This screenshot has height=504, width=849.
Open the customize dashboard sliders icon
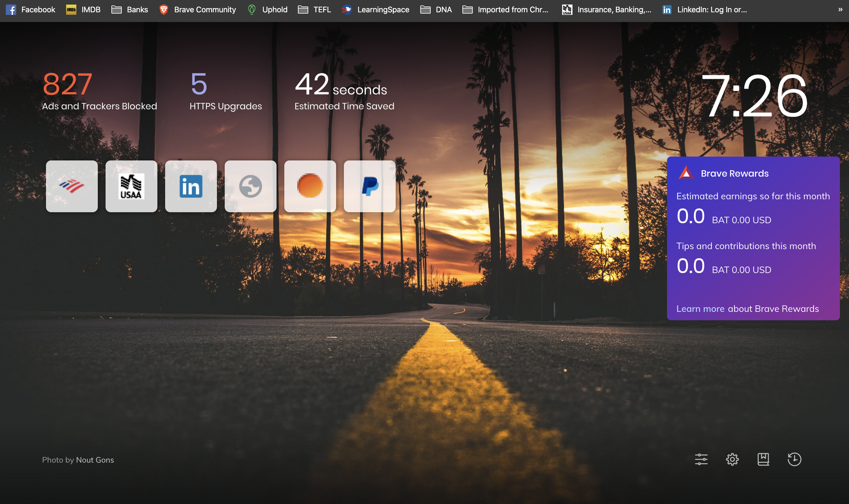click(x=701, y=459)
